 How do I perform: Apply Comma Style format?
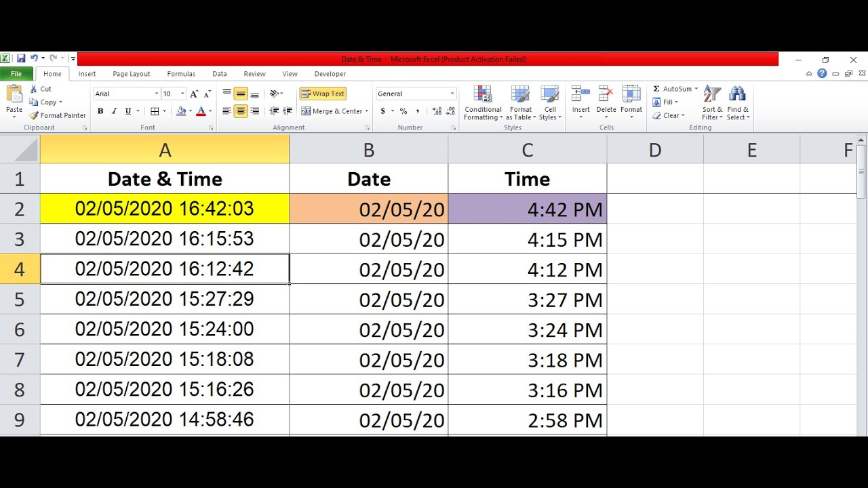(x=418, y=111)
